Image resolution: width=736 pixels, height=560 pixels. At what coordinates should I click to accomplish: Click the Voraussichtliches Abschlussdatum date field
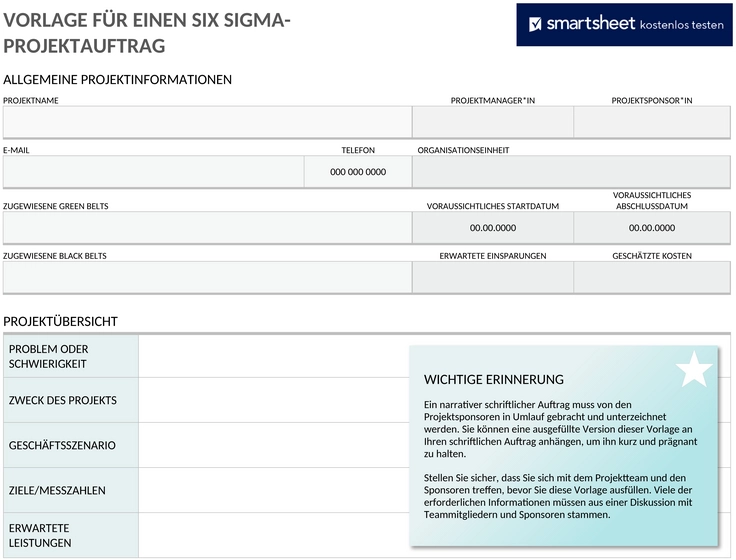tap(652, 228)
